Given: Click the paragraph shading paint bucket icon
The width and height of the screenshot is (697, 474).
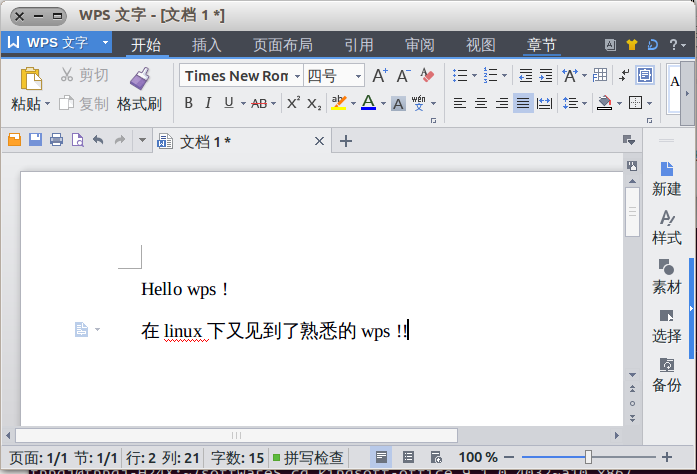Looking at the screenshot, I should tap(605, 103).
